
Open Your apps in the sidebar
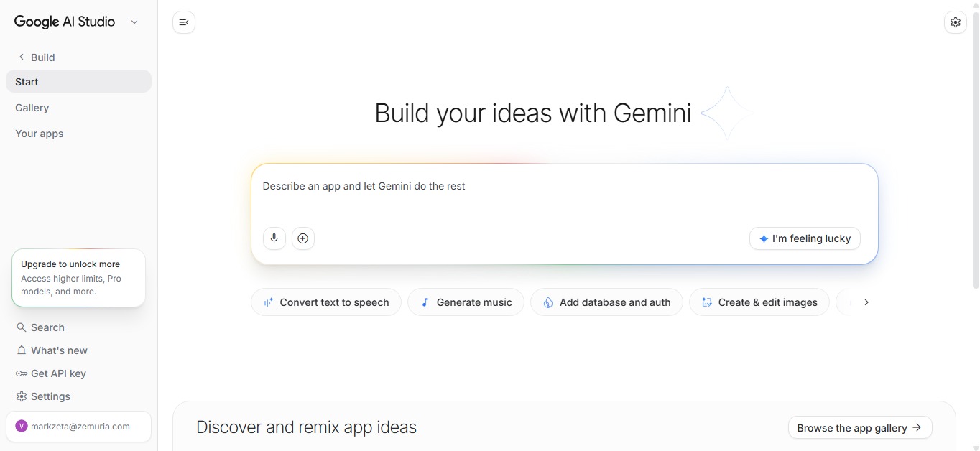point(78,134)
